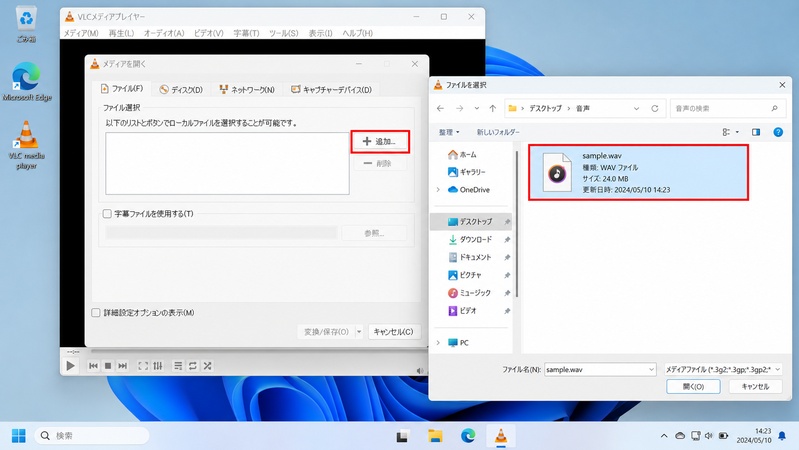Click 開く(O) button
This screenshot has width=799, height=450.
point(693,387)
